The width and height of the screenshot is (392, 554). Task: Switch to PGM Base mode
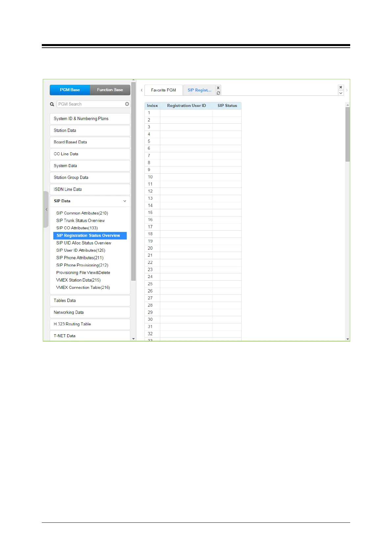point(70,90)
